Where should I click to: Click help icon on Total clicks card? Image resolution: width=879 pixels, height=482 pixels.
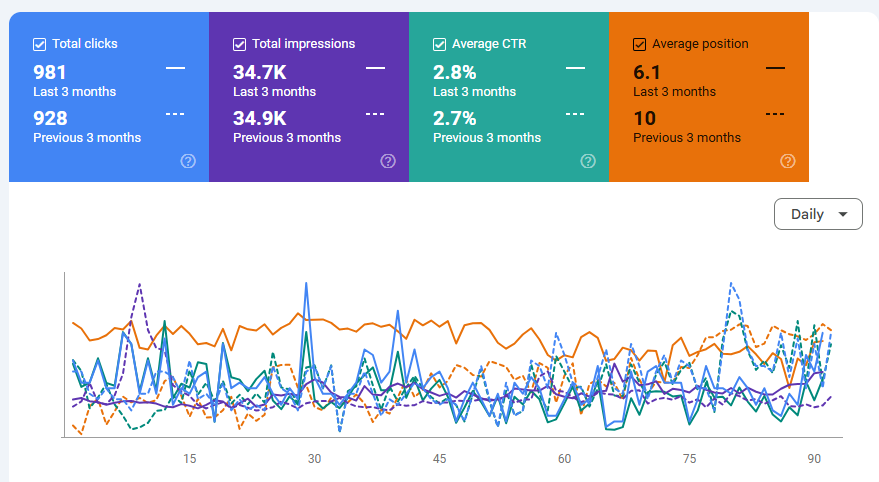click(188, 161)
